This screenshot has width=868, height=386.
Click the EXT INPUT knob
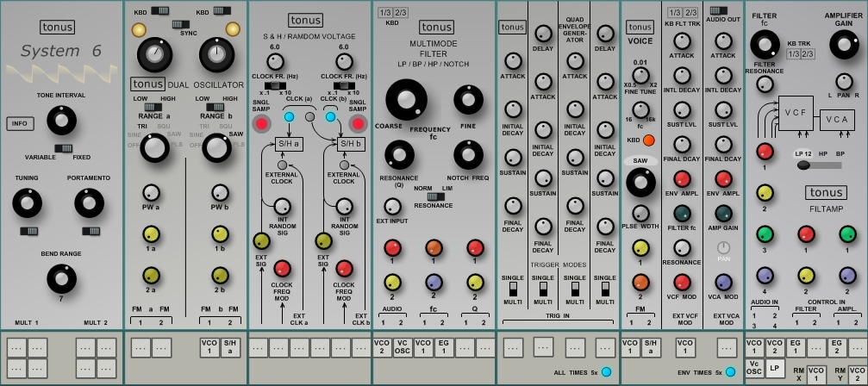[392, 206]
